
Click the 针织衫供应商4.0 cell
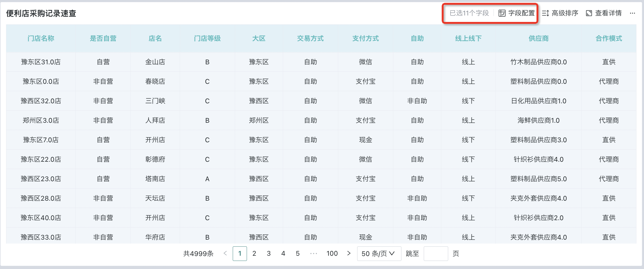pyautogui.click(x=539, y=159)
